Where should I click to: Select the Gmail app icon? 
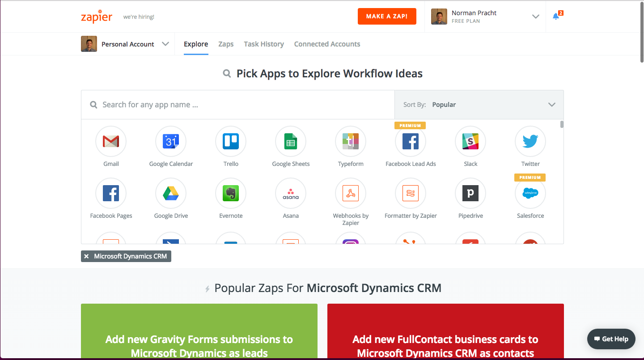pyautogui.click(x=111, y=141)
